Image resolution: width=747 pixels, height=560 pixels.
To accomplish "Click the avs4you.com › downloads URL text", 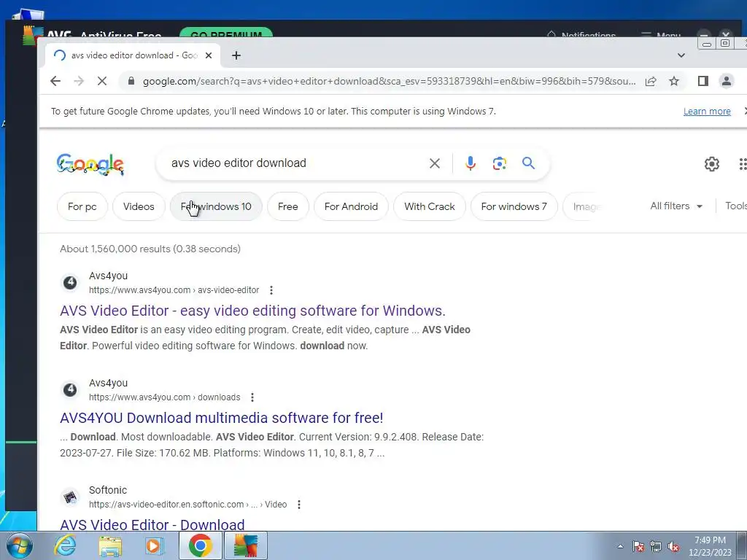I will (x=164, y=397).
